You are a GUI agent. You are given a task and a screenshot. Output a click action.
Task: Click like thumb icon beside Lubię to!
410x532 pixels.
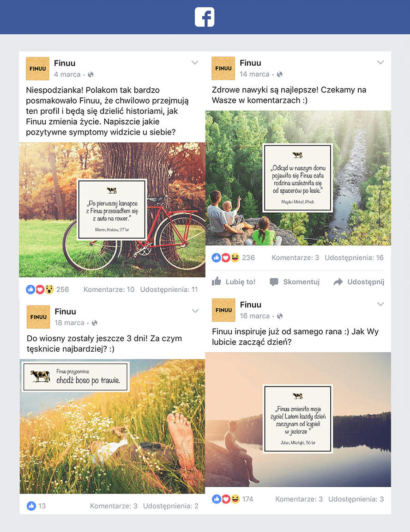217,281
